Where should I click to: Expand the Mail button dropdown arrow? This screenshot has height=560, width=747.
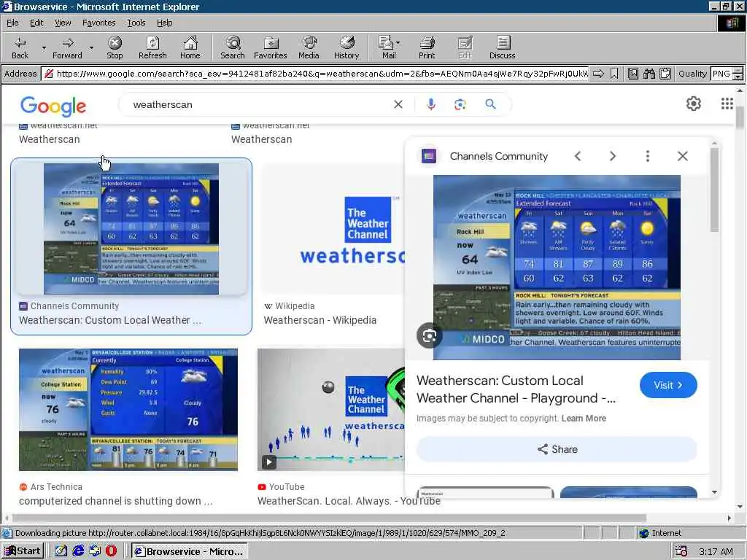[x=398, y=43]
